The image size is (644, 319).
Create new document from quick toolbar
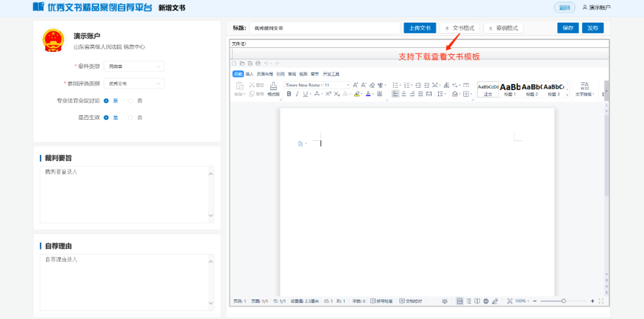click(234, 63)
